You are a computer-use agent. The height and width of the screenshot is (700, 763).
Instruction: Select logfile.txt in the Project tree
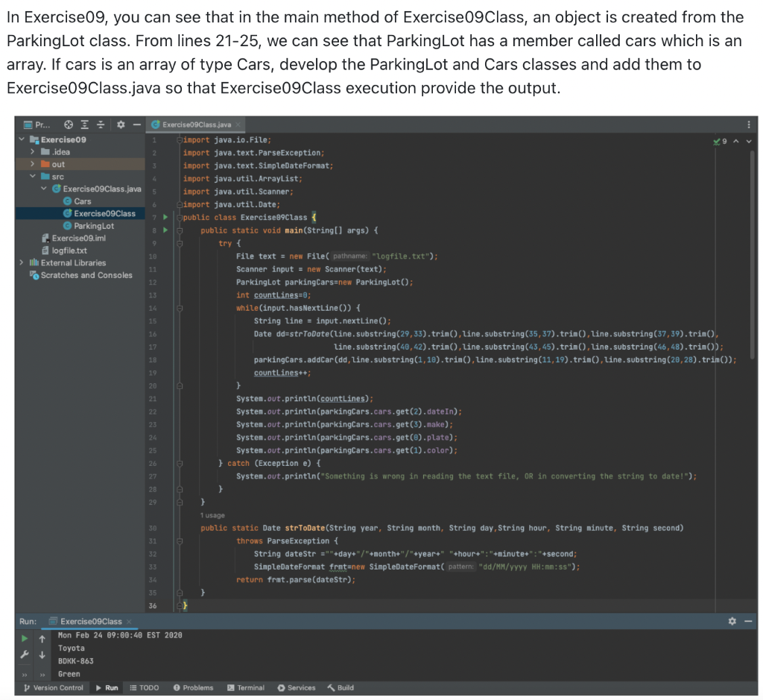click(x=70, y=250)
